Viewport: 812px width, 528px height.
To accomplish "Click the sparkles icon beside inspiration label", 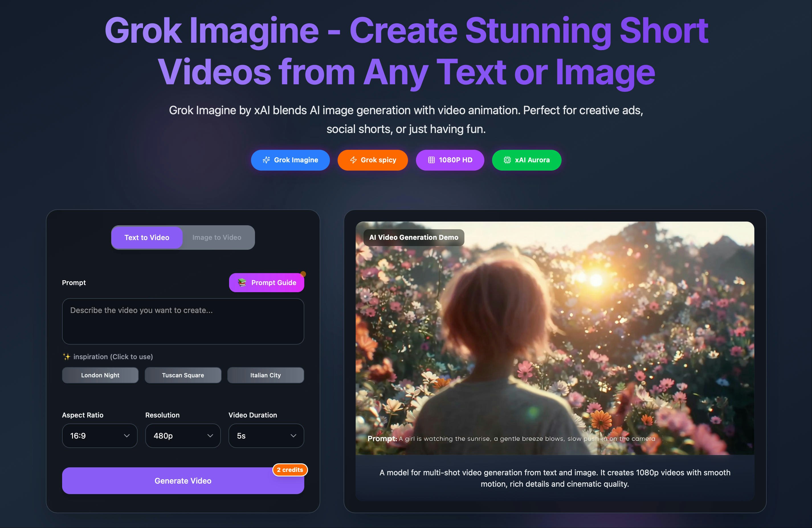I will pyautogui.click(x=67, y=357).
